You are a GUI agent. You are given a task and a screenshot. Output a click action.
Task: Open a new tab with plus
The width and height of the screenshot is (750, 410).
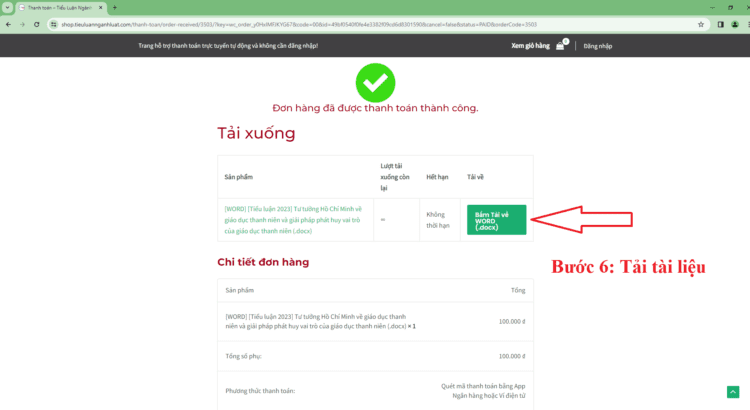[x=114, y=8]
